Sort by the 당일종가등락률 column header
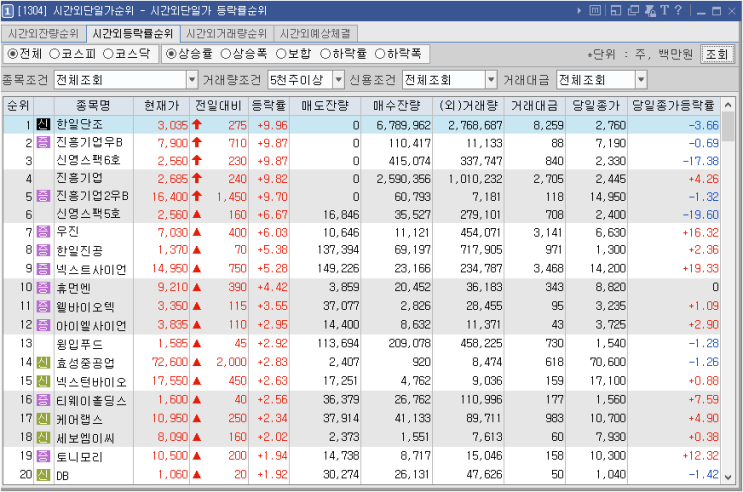This screenshot has height=492, width=743. 673,106
